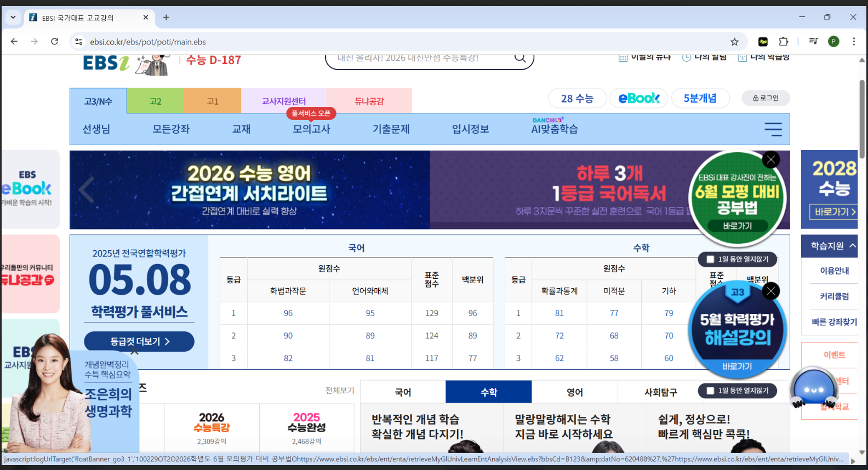Open the green profile avatar
The width and height of the screenshot is (868, 470).
(833, 42)
